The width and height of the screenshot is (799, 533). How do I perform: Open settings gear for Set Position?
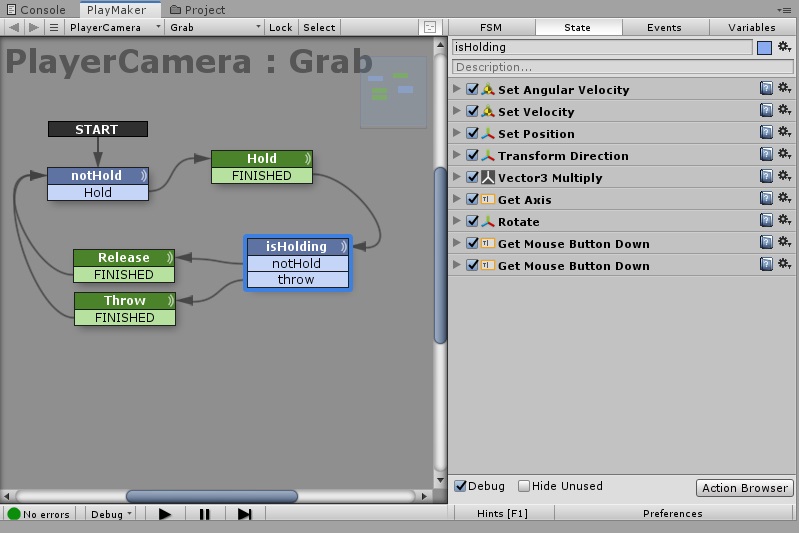(x=784, y=132)
